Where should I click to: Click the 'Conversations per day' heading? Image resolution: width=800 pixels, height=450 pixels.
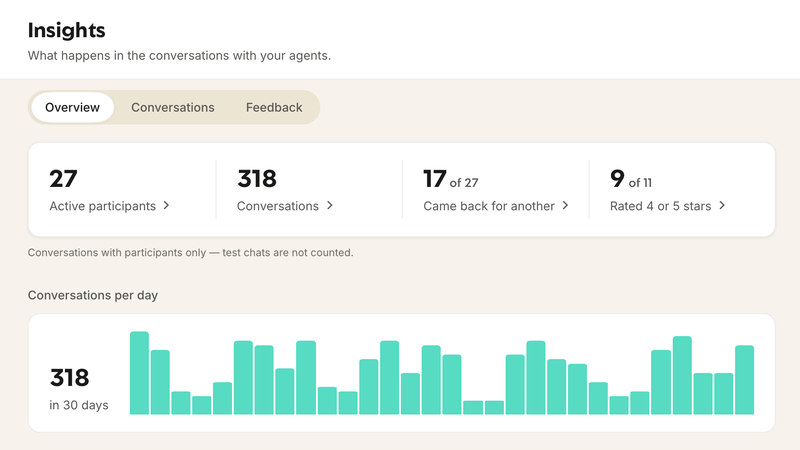coord(93,295)
